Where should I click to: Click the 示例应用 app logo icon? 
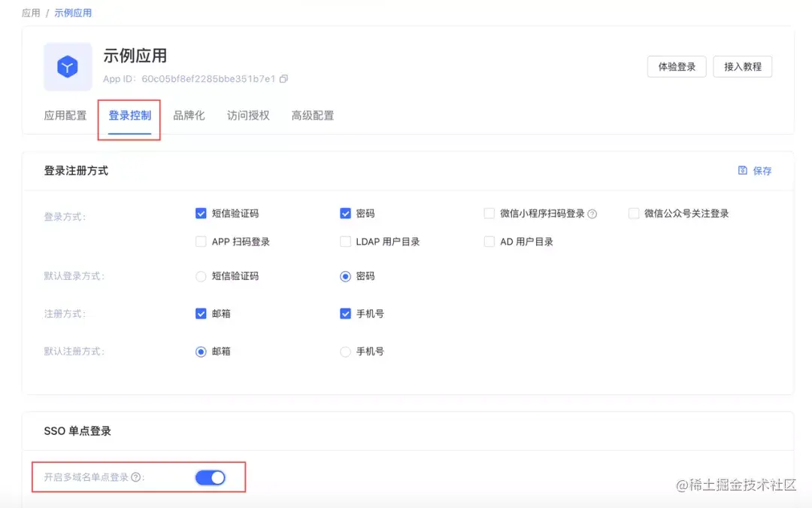[x=68, y=67]
